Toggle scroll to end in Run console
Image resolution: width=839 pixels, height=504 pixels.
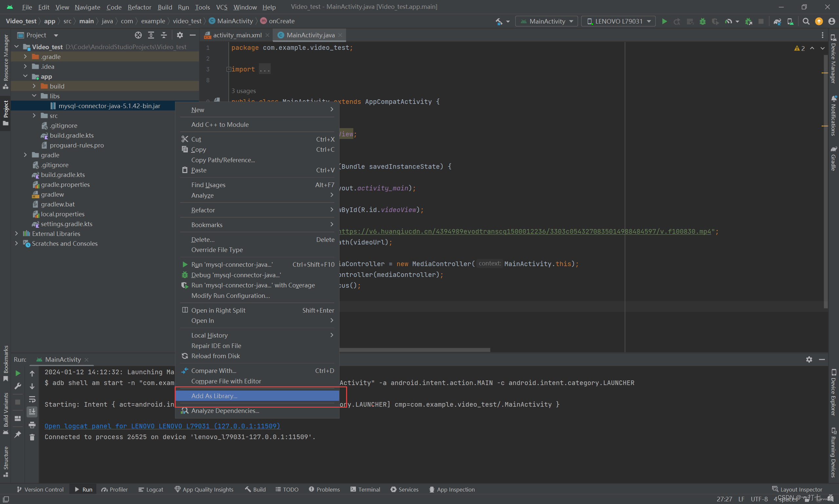click(x=32, y=412)
